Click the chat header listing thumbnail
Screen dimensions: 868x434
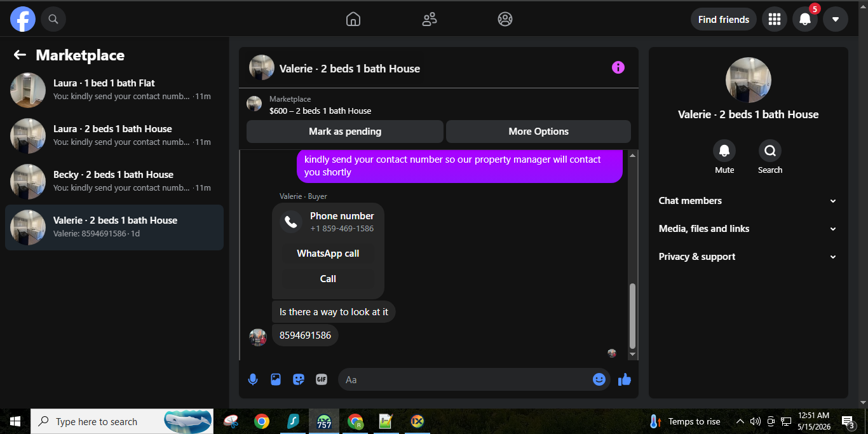click(262, 67)
